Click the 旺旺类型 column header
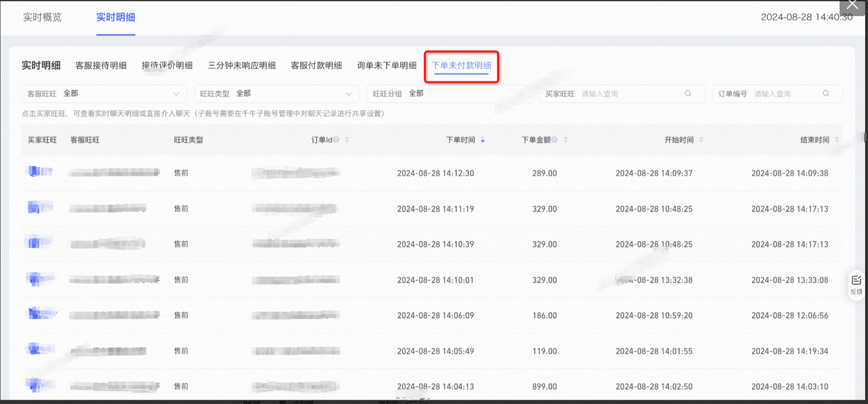 [x=188, y=140]
